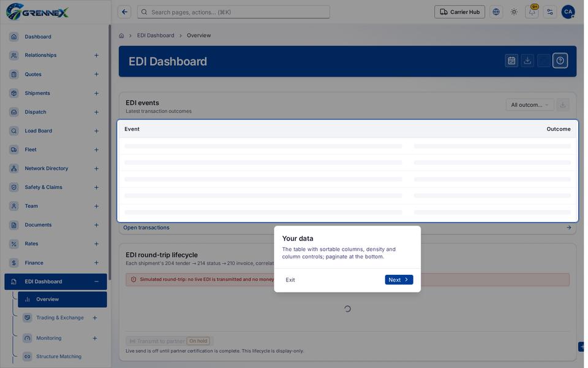588x368 pixels.
Task: Toggle the sun light/dark theme
Action: coord(514,12)
